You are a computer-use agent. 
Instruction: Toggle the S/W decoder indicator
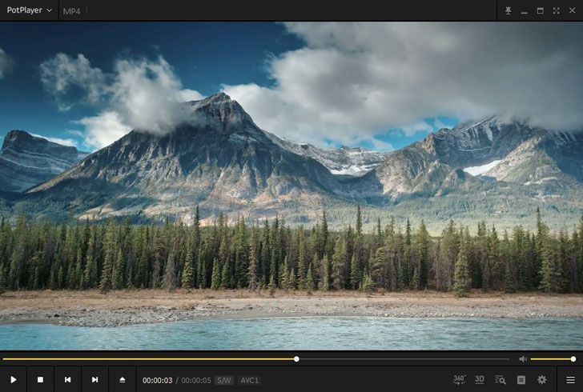224,381
